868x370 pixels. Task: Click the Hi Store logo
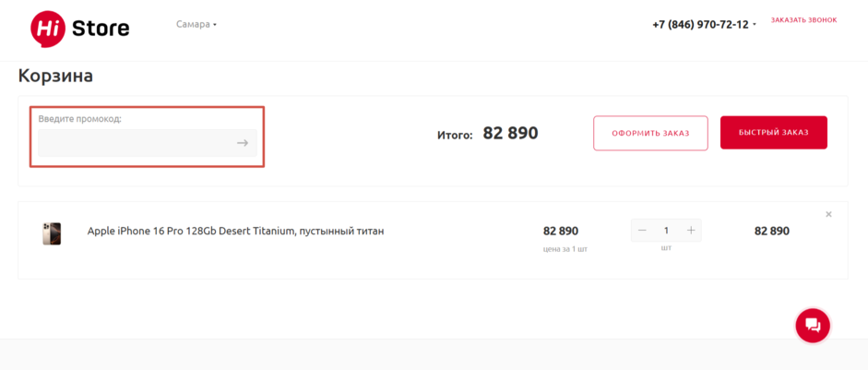tap(79, 29)
